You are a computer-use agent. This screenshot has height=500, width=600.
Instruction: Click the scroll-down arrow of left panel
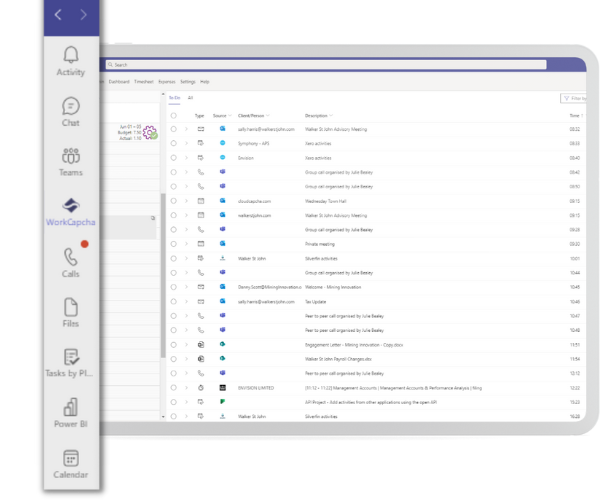click(163, 416)
